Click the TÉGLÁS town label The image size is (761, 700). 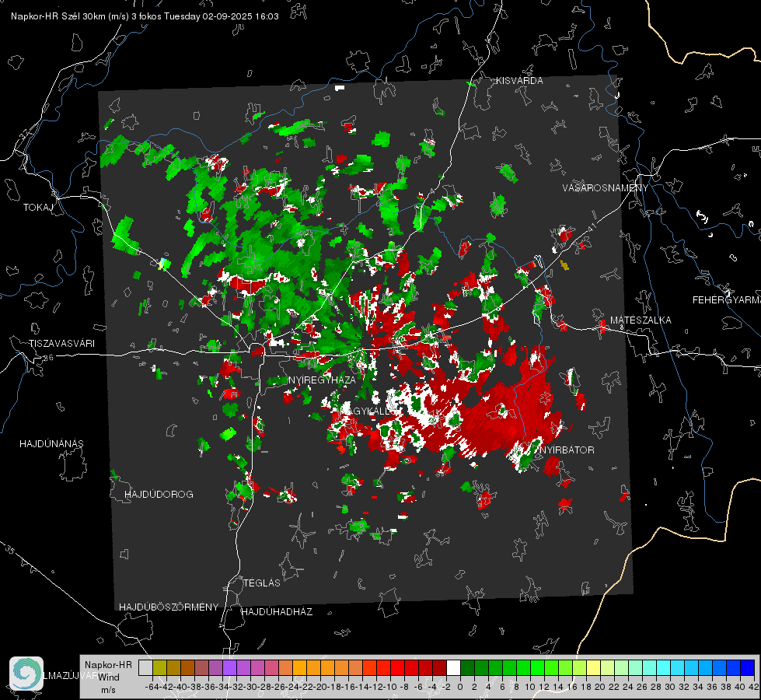click(262, 583)
